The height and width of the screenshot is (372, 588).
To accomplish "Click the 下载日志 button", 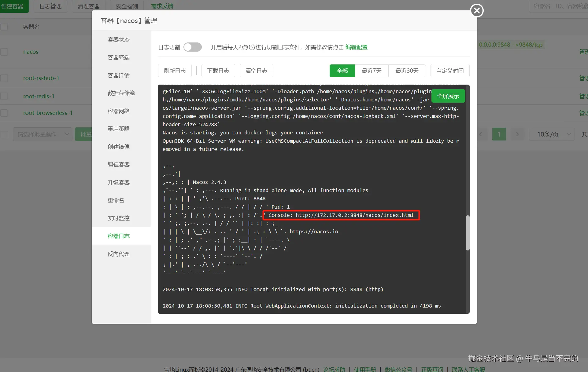I will click(x=218, y=71).
